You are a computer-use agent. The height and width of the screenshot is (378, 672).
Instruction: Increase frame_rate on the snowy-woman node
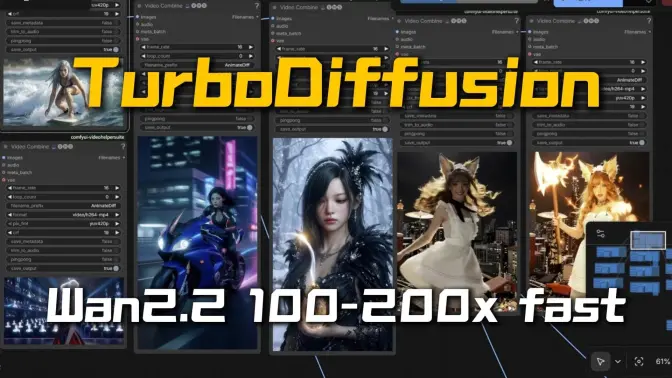387,49
